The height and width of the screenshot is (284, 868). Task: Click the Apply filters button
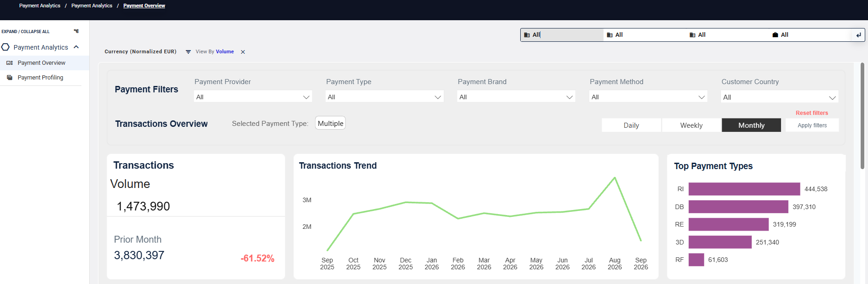(812, 125)
